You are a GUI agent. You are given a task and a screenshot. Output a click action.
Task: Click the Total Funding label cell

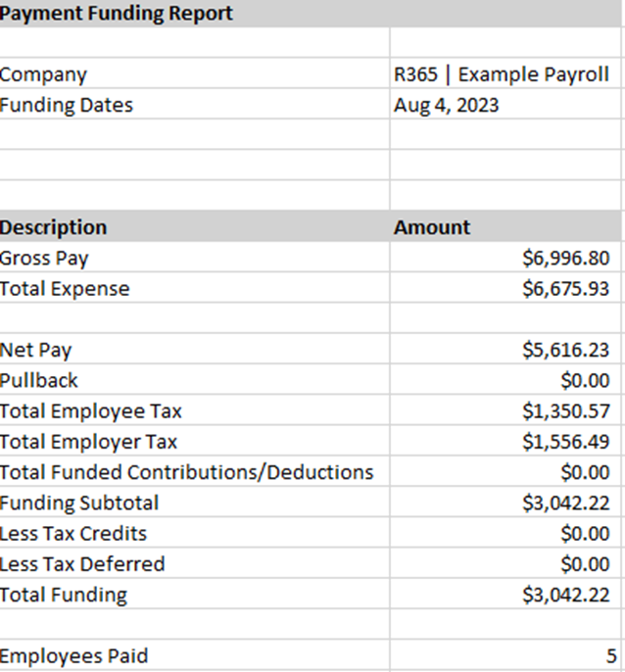pos(195,594)
